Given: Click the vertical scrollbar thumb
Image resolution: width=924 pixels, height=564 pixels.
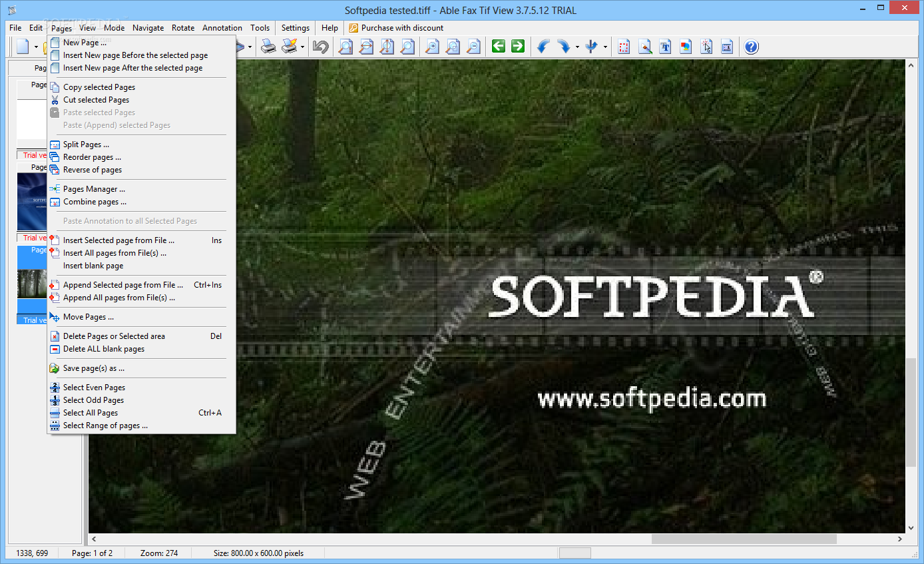Looking at the screenshot, I should (911, 412).
